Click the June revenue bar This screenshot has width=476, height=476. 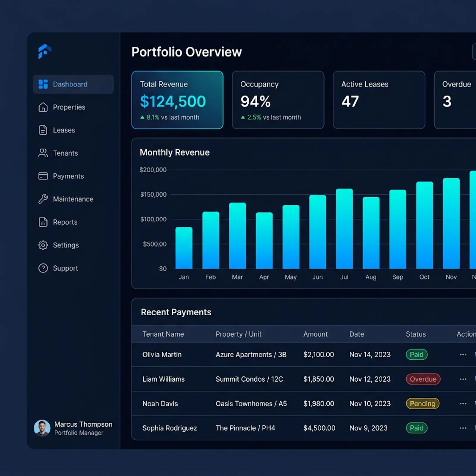318,232
